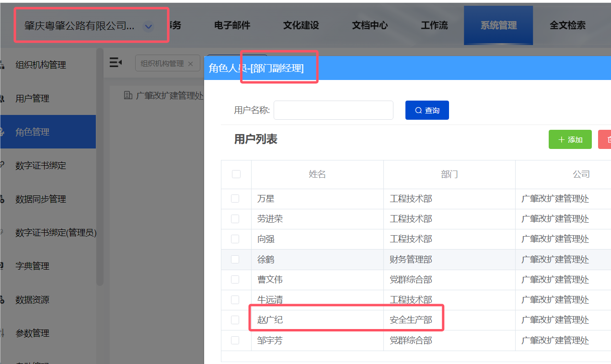
Task: Click 安全生产部 in 赵广纪's row
Action: coord(411,320)
